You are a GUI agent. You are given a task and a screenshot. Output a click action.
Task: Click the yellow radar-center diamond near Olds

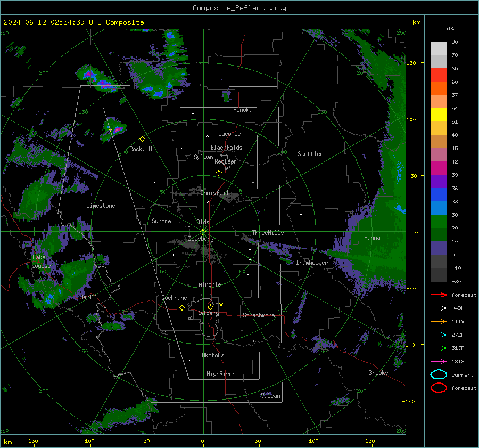point(203,232)
